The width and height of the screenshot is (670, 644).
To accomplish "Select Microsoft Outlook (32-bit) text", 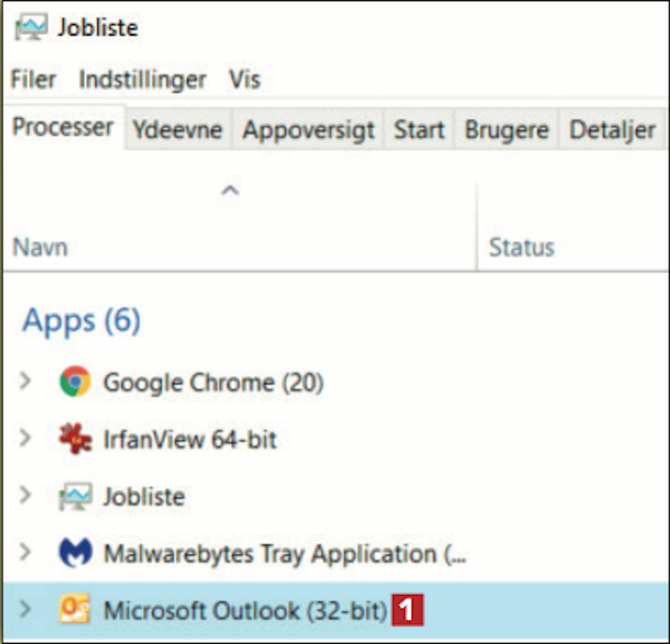I will [245, 611].
